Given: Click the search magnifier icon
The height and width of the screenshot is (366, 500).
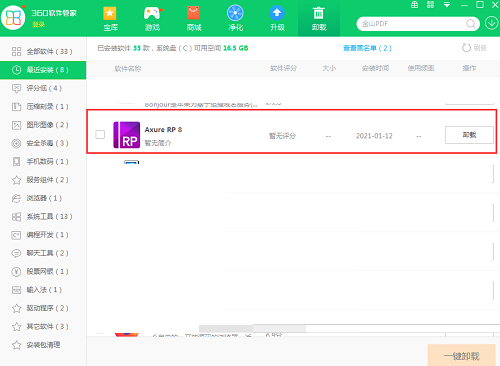Looking at the screenshot, I should tap(471, 24).
